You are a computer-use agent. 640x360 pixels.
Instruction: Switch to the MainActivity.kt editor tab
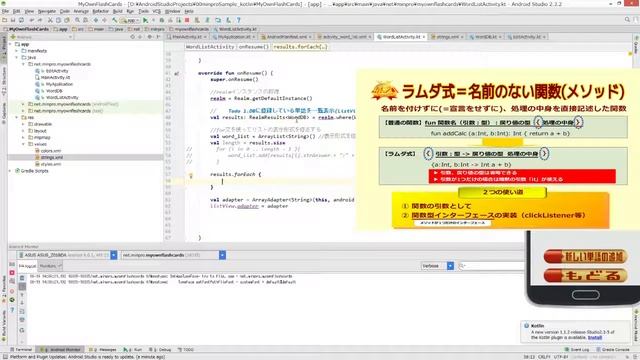tap(187, 37)
